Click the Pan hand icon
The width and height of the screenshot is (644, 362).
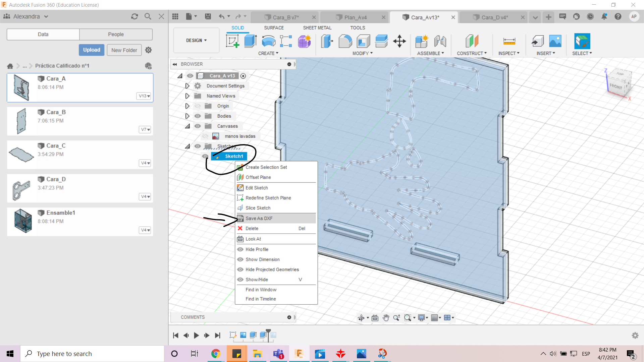coord(386,318)
